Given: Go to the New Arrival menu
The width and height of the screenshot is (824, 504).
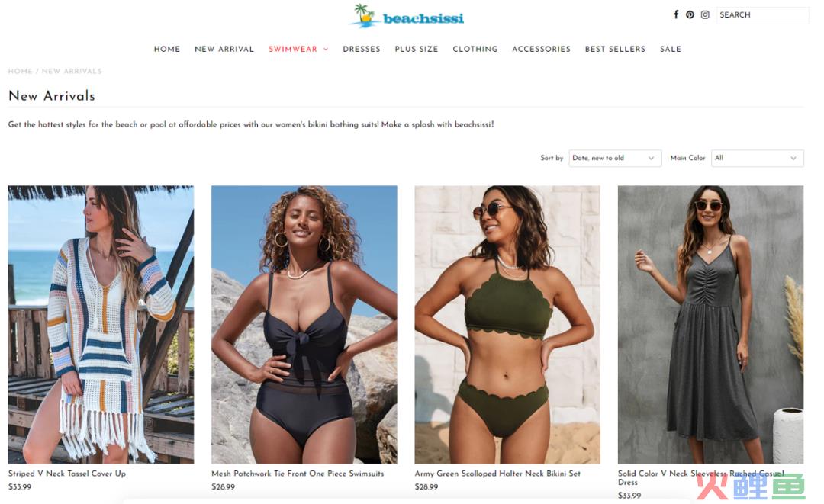Looking at the screenshot, I should click(x=224, y=49).
